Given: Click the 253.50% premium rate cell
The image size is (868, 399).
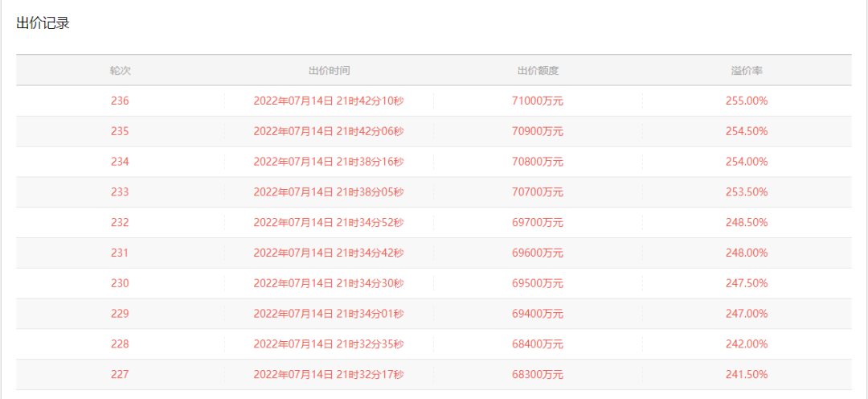Looking at the screenshot, I should click(x=747, y=192).
